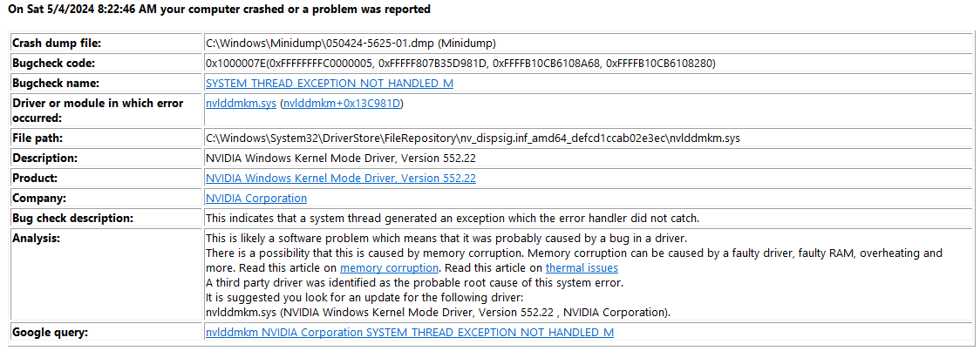Image resolution: width=980 pixels, height=351 pixels.
Task: Open the SYSTEM_THREAD_EXCEPTION_NOT_HANDLED_M bugcheck name link
Action: click(x=330, y=83)
